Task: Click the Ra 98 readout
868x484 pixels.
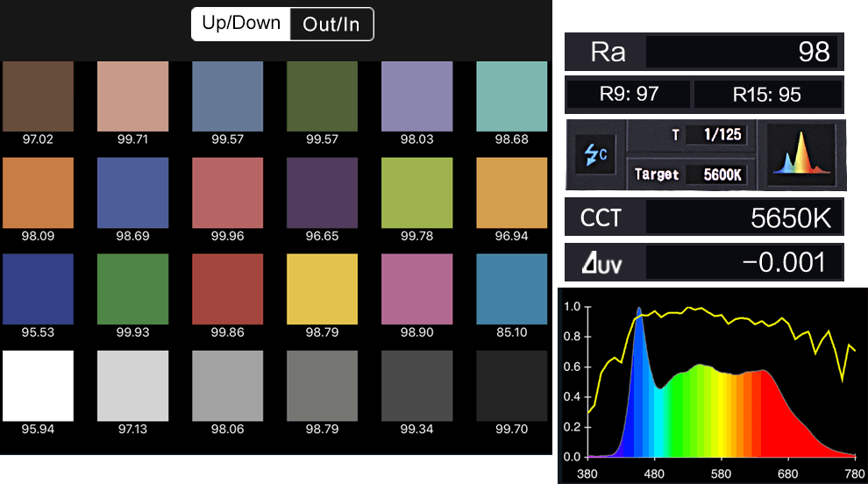Action: [704, 52]
